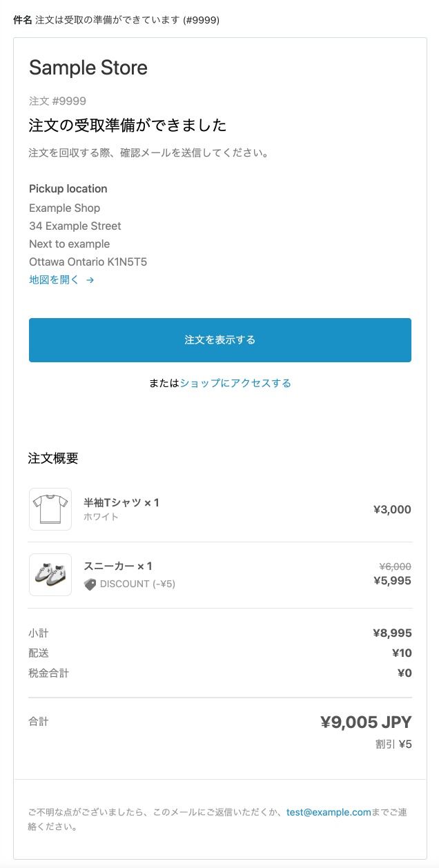
Task: Click the arrow icon beside 地図を開く
Action: tap(90, 280)
